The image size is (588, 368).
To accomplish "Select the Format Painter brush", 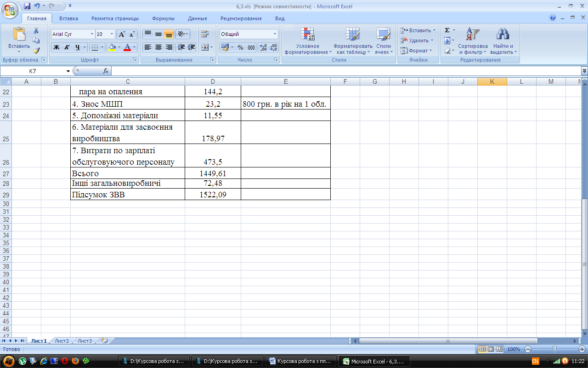I will coord(36,51).
